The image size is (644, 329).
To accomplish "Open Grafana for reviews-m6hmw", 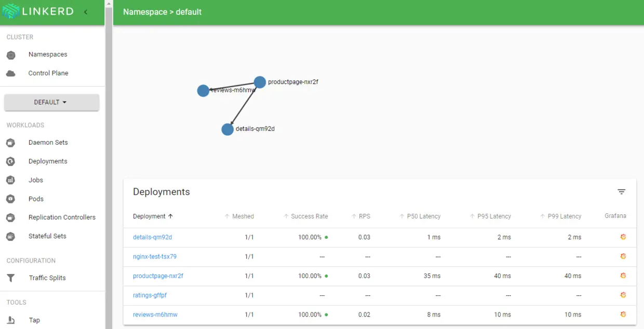I will (x=623, y=314).
